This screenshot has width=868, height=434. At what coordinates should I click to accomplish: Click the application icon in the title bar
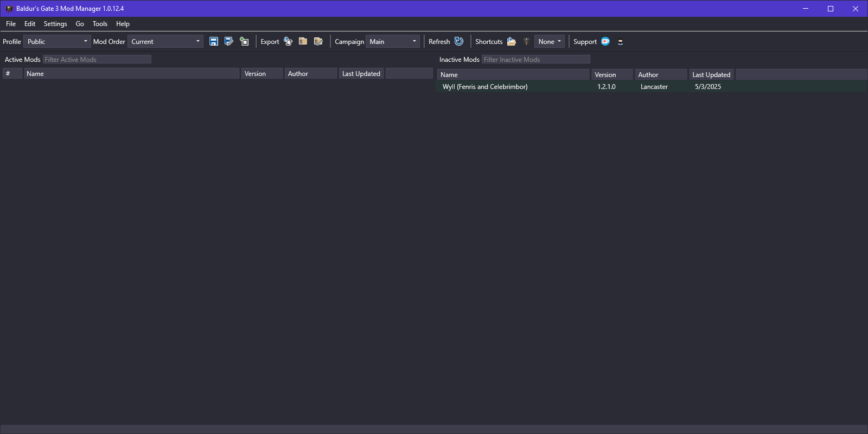coord(9,9)
